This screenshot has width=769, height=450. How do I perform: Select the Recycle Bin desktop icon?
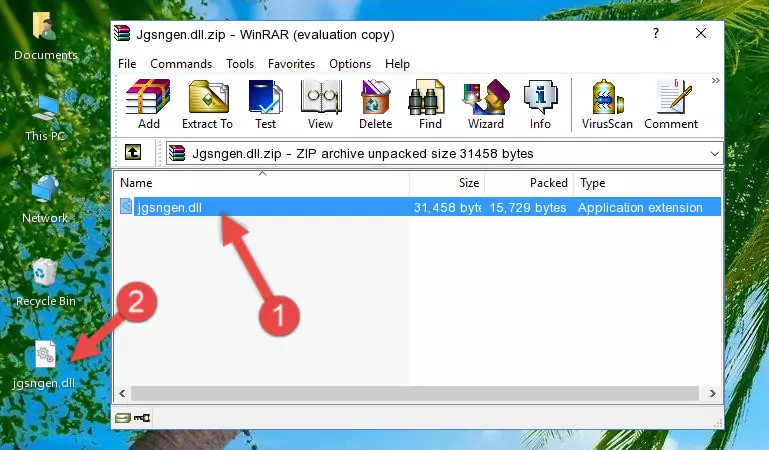[45, 283]
